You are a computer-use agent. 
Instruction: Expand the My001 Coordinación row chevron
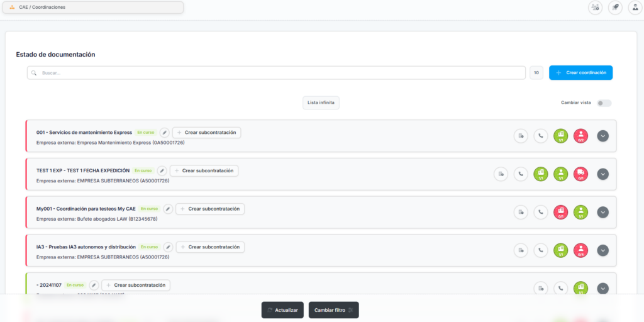click(x=602, y=213)
